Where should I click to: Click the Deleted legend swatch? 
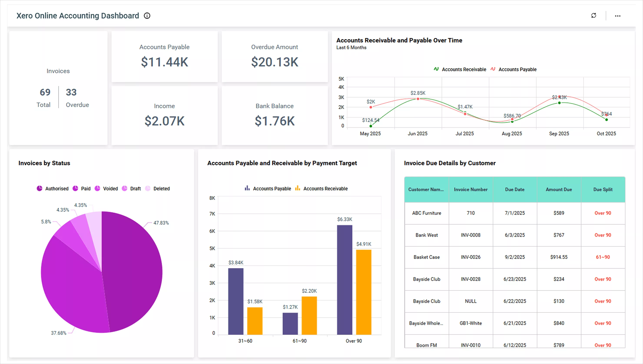click(148, 189)
